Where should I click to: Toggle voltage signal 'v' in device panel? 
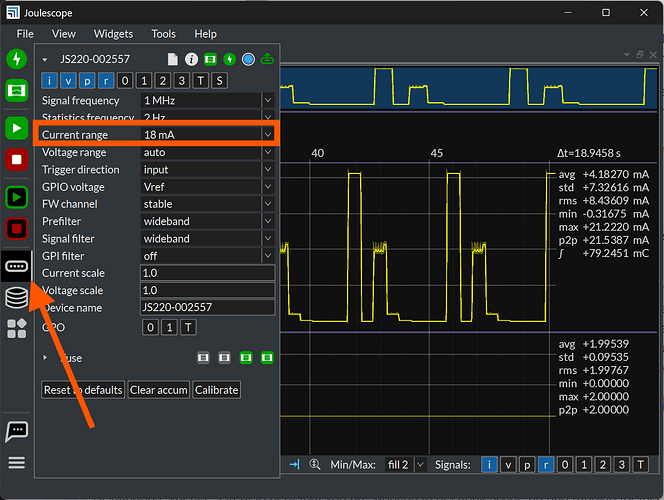[68, 80]
